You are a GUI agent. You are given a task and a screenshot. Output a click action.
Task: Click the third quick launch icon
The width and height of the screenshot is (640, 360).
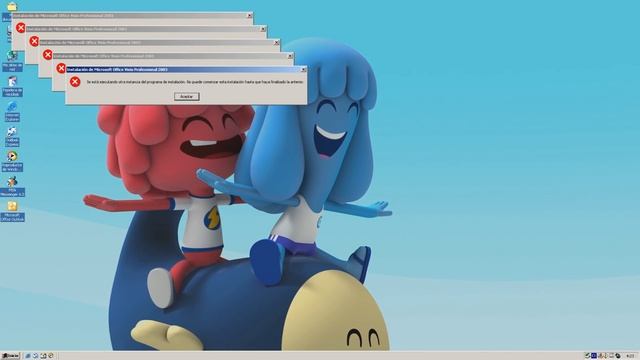click(43, 356)
